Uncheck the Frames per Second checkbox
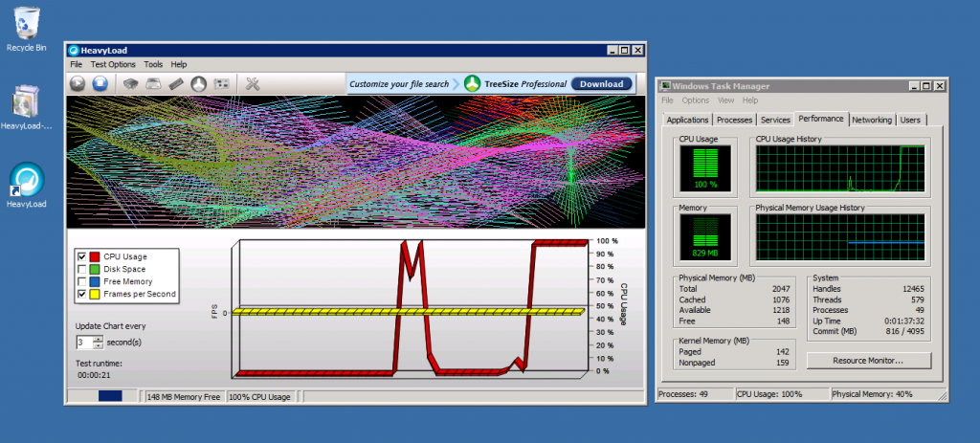The image size is (980, 443). pyautogui.click(x=81, y=294)
